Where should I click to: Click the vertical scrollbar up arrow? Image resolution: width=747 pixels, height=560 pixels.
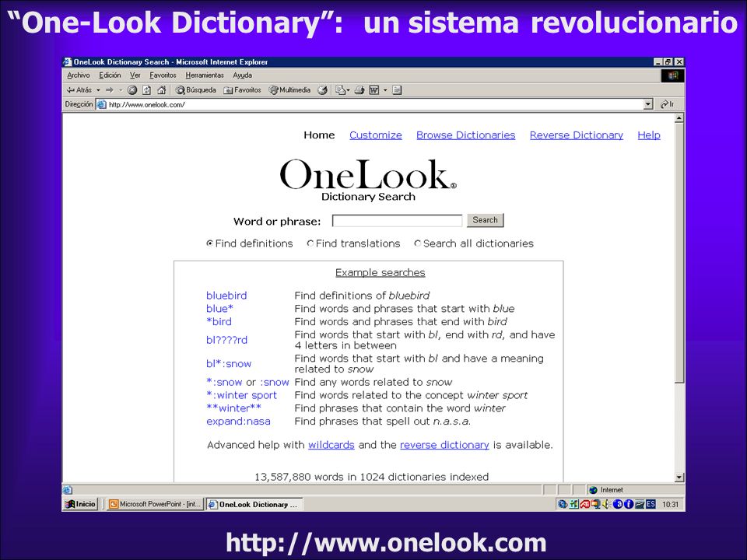(x=679, y=117)
